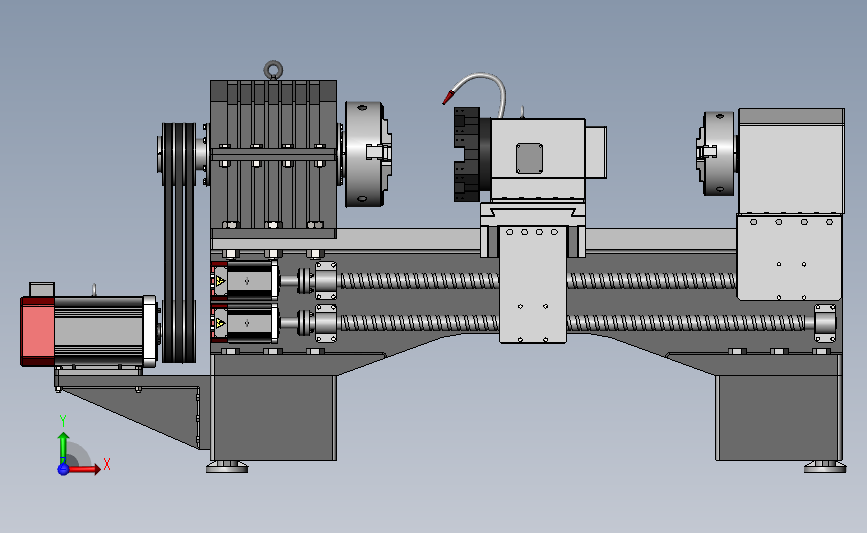This screenshot has height=533, width=867.
Task: Select the ribbed headstock housing
Action: point(273,159)
